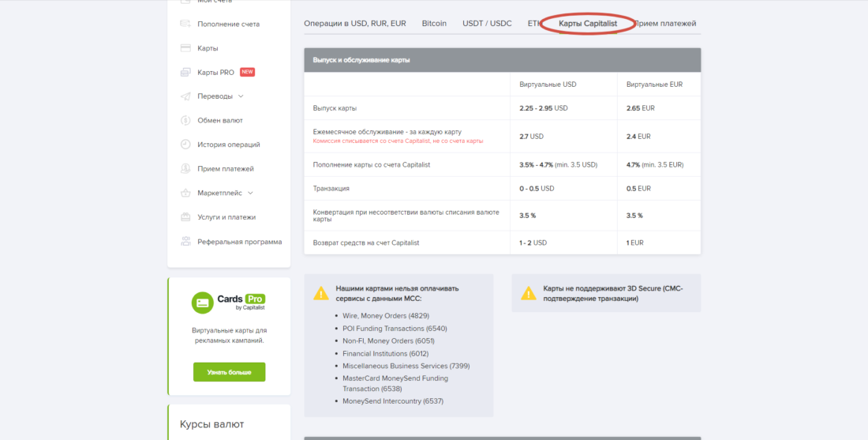Click the paper plane icon beside Переводы

click(185, 96)
